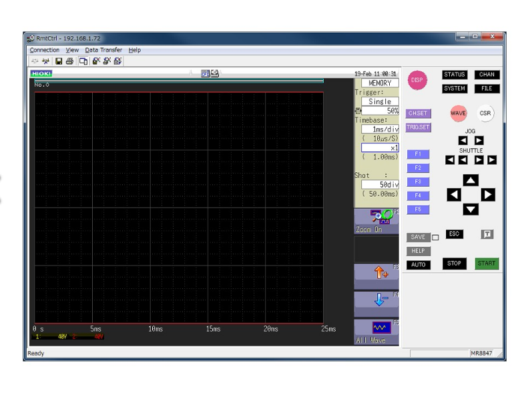This screenshot has width=532, height=395.
Task: Open the Timebase 1ms/div setting field
Action: click(x=380, y=129)
